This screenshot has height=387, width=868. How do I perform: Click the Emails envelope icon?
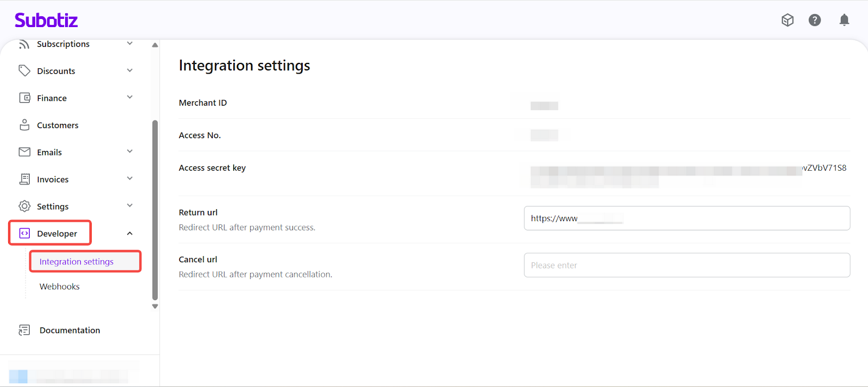(24, 152)
